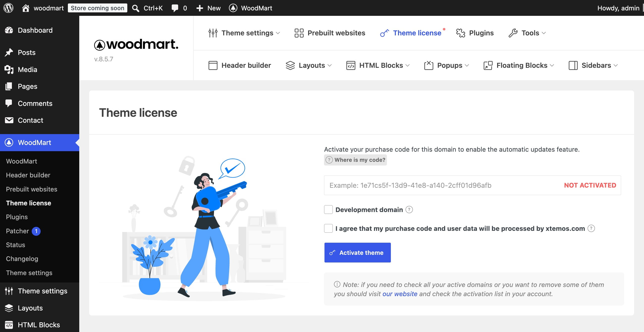Click the Popups icon in top nav
Image resolution: width=644 pixels, height=332 pixels.
(x=429, y=65)
